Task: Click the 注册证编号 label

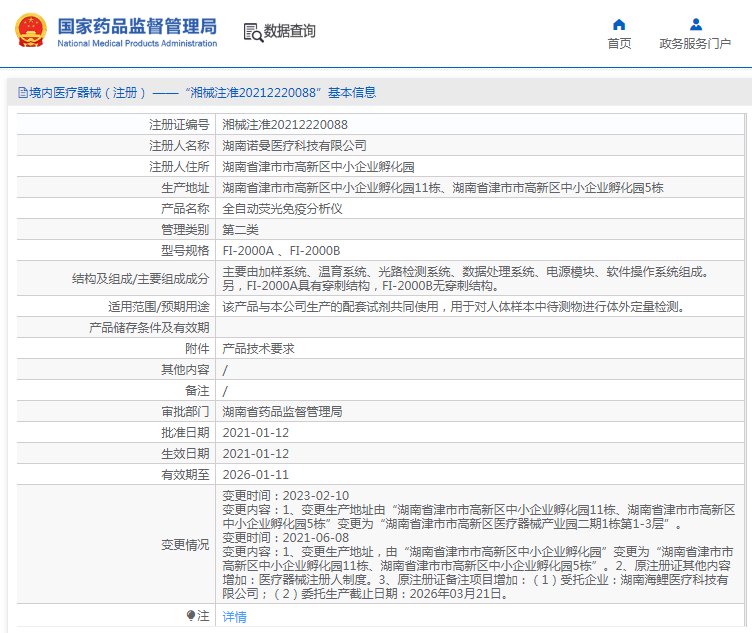Action: 179,125
